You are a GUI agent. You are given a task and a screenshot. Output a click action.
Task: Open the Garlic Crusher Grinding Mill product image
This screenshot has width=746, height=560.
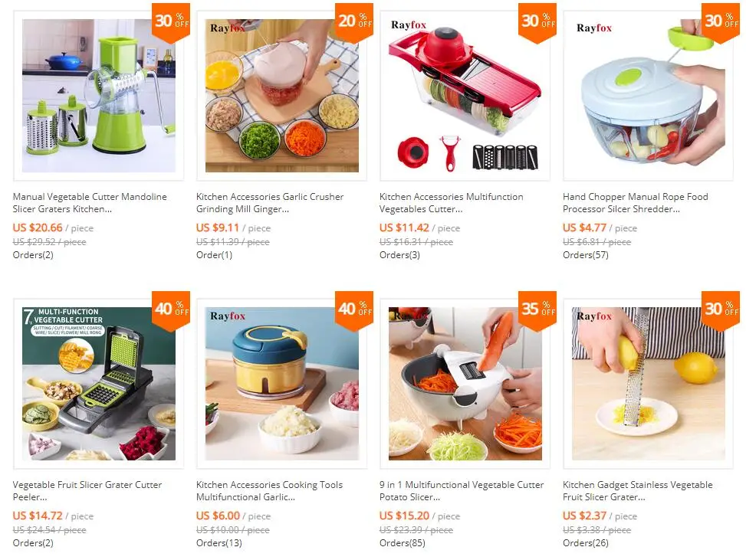[281, 96]
